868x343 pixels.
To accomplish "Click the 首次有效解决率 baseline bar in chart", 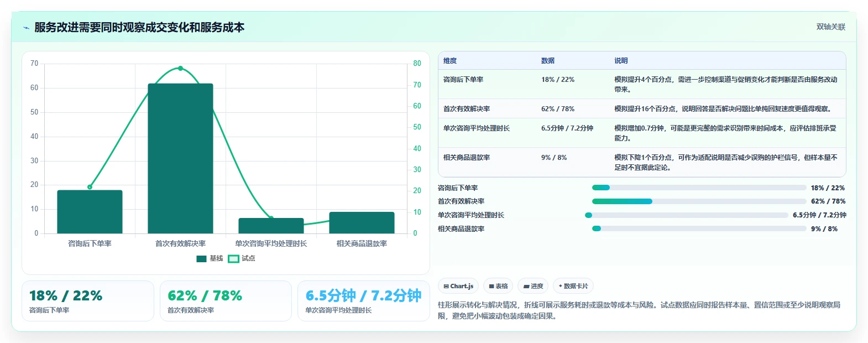I will (180, 158).
